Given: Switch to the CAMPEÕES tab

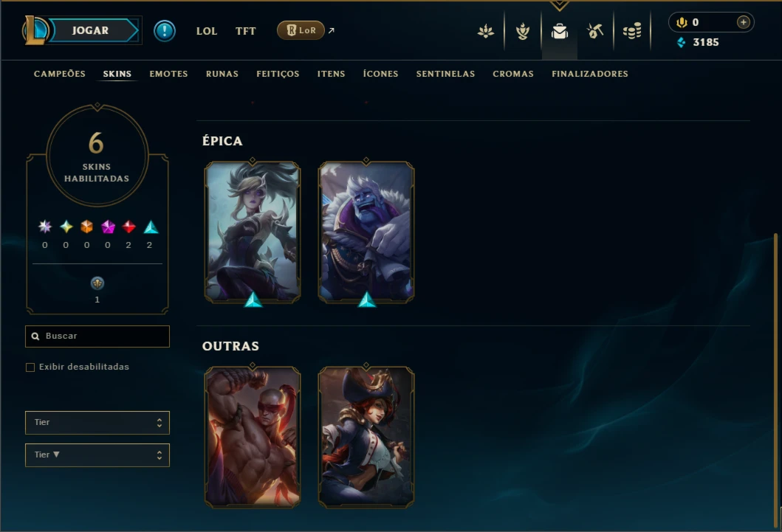Looking at the screenshot, I should coord(60,74).
